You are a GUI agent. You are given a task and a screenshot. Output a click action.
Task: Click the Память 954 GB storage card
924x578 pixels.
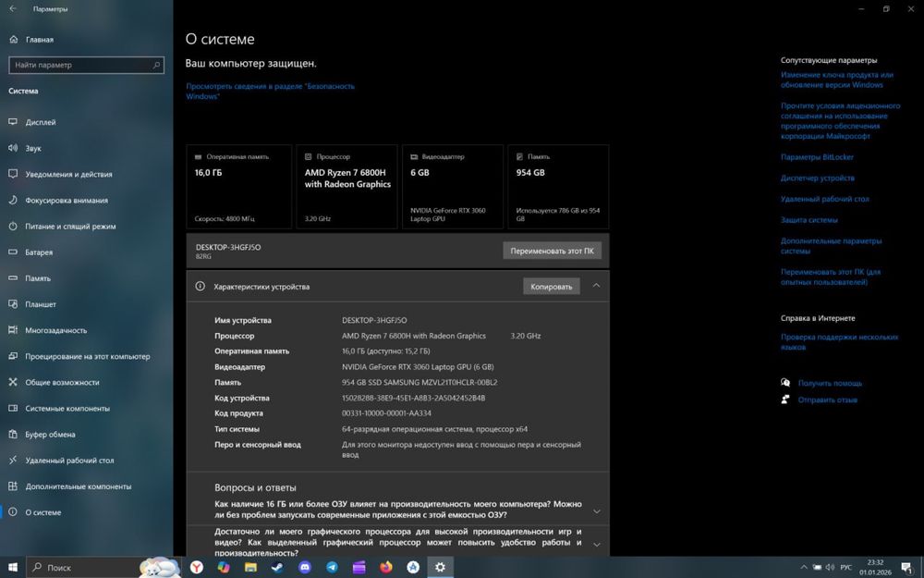coord(558,187)
